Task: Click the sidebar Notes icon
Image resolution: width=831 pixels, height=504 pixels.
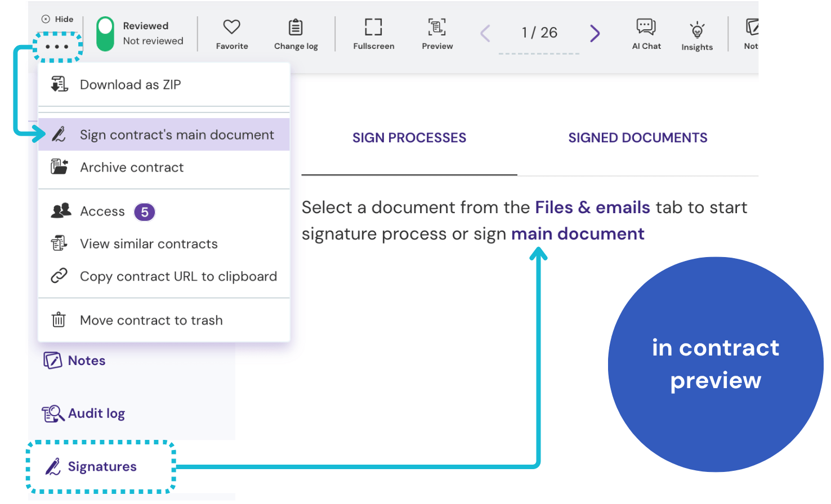Action: point(52,361)
